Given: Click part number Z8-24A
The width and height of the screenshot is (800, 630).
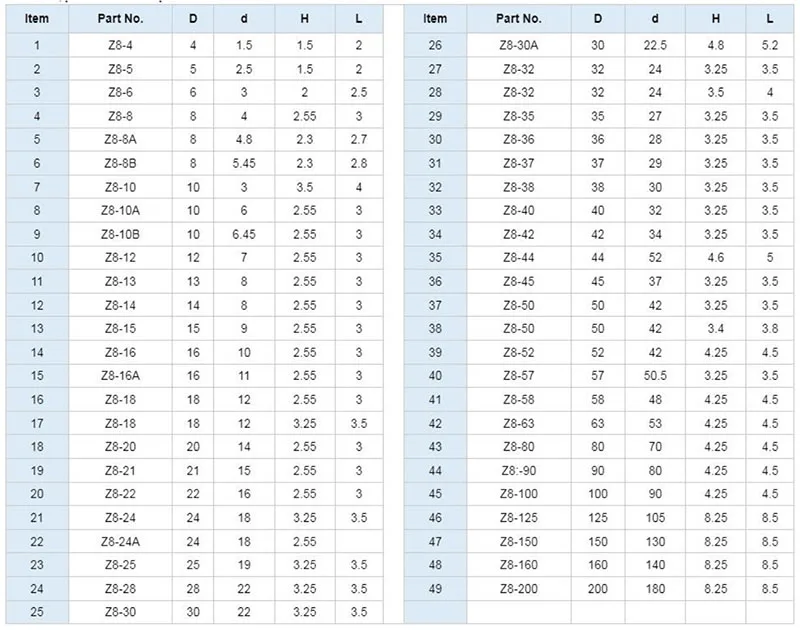Looking at the screenshot, I should pos(119,541).
